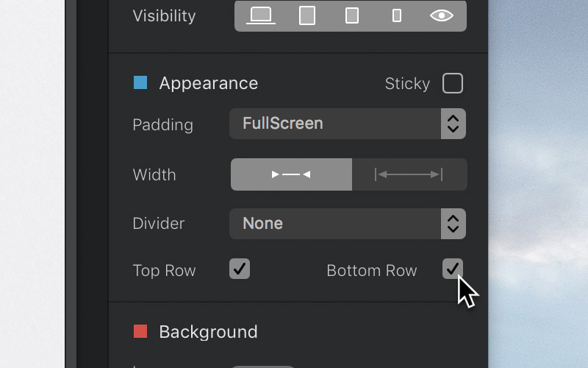Viewport: 588px width, 368px height.
Task: Select the full width stretch option
Action: pos(409,174)
